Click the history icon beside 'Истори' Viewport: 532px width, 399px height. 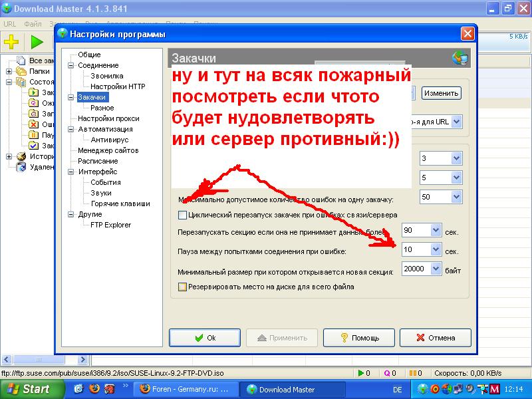[21, 156]
